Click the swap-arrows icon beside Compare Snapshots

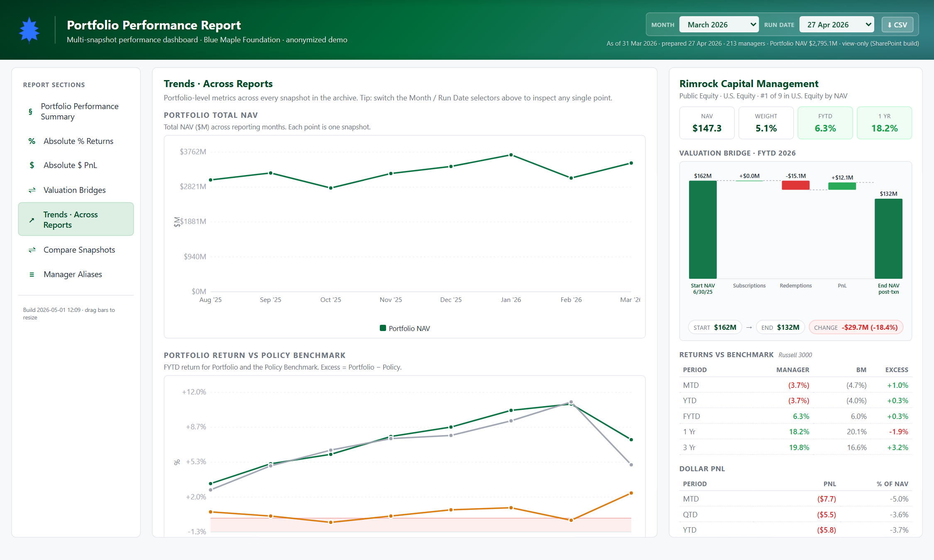(32, 250)
